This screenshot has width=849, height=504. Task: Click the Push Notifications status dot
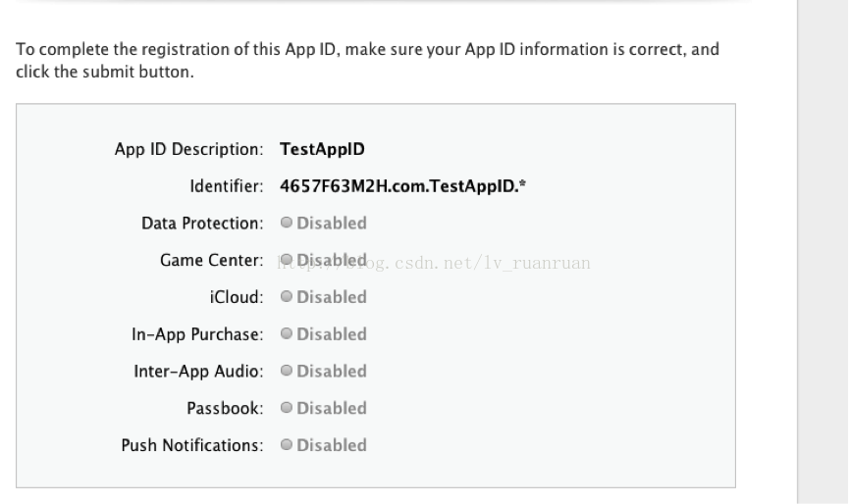pos(287,444)
